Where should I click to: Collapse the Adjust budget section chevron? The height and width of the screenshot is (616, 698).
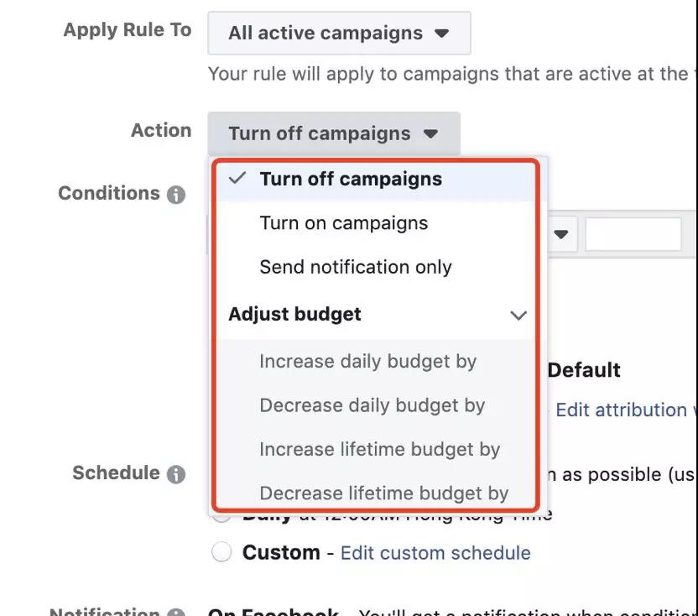(518, 316)
